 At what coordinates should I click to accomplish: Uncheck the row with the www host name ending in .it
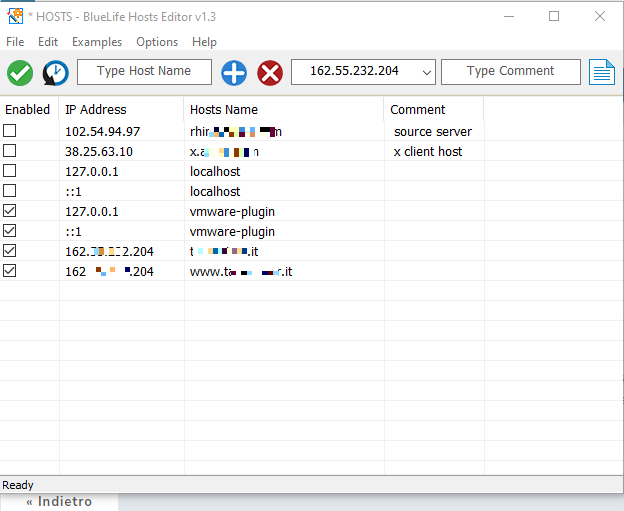point(10,270)
